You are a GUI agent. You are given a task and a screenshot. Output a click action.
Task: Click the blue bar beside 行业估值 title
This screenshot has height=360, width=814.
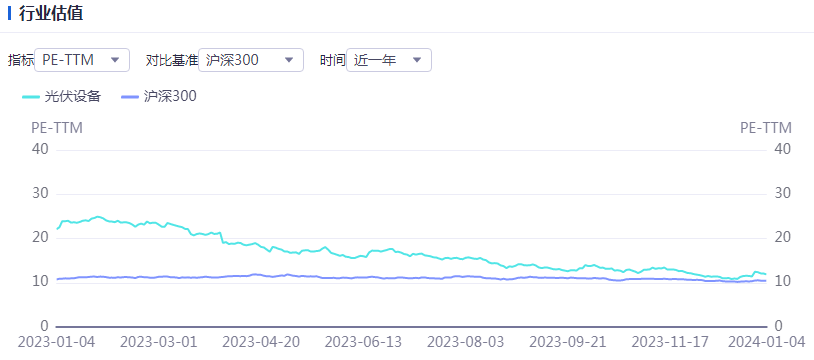click(x=9, y=14)
